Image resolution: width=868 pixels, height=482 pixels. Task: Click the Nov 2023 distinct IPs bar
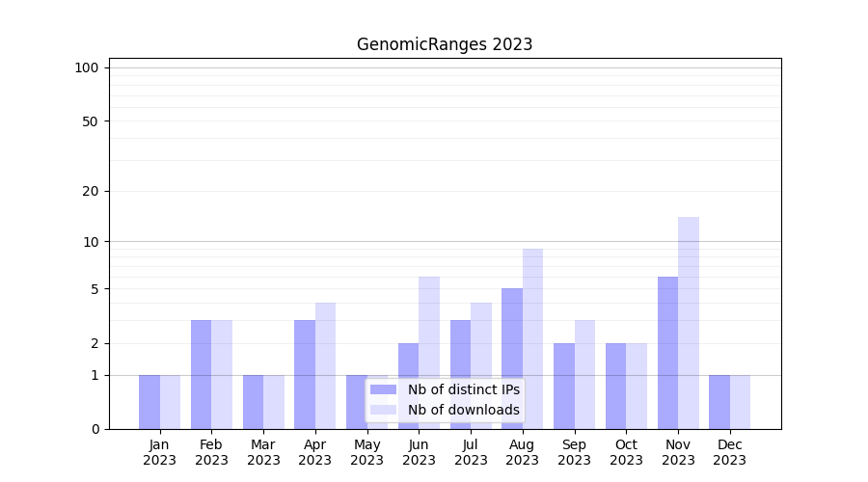[x=667, y=353]
